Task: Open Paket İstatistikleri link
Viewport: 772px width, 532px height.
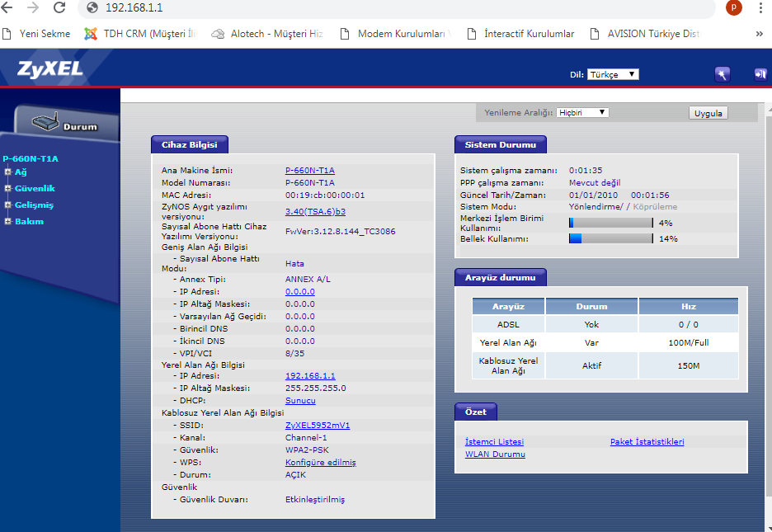Action: [647, 442]
